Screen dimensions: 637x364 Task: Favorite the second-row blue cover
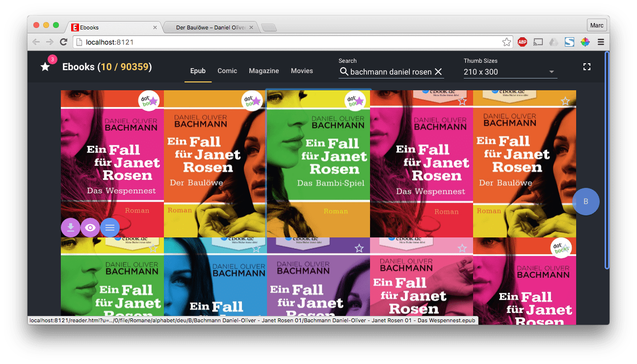point(256,249)
